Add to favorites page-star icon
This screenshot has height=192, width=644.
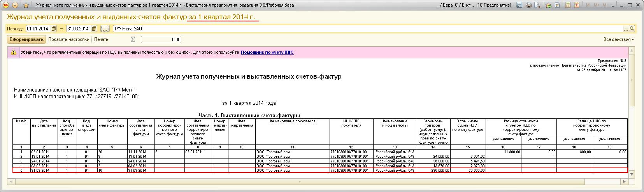tap(557, 5)
